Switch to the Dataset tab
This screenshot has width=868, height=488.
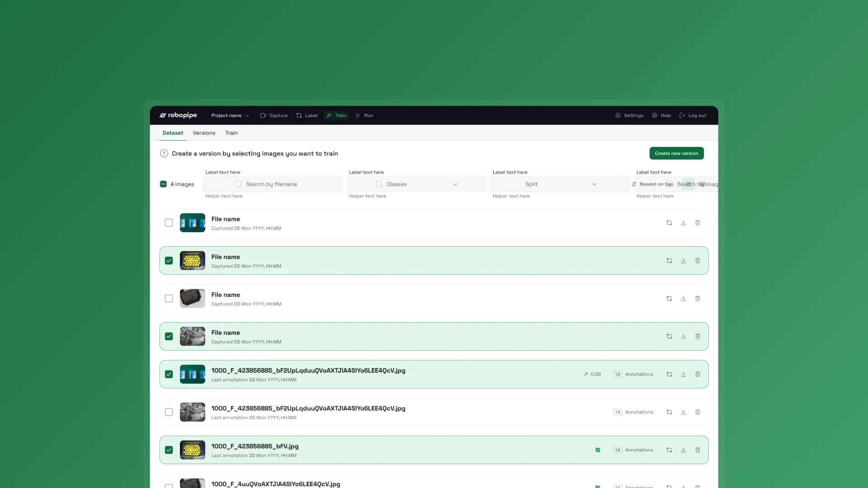tap(173, 133)
